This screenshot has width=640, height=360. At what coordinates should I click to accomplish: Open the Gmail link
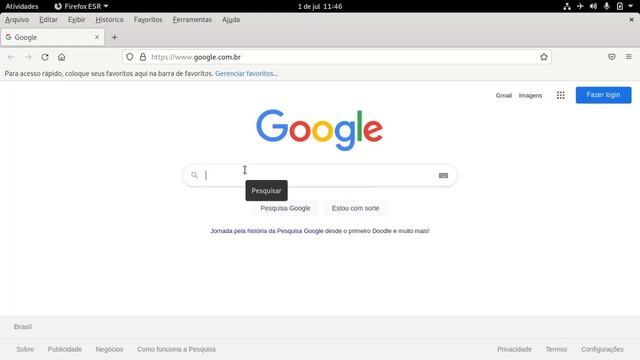tap(504, 95)
